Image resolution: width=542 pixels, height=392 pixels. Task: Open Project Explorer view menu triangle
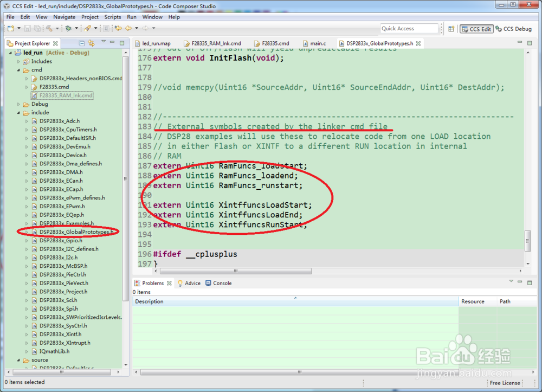tap(104, 42)
